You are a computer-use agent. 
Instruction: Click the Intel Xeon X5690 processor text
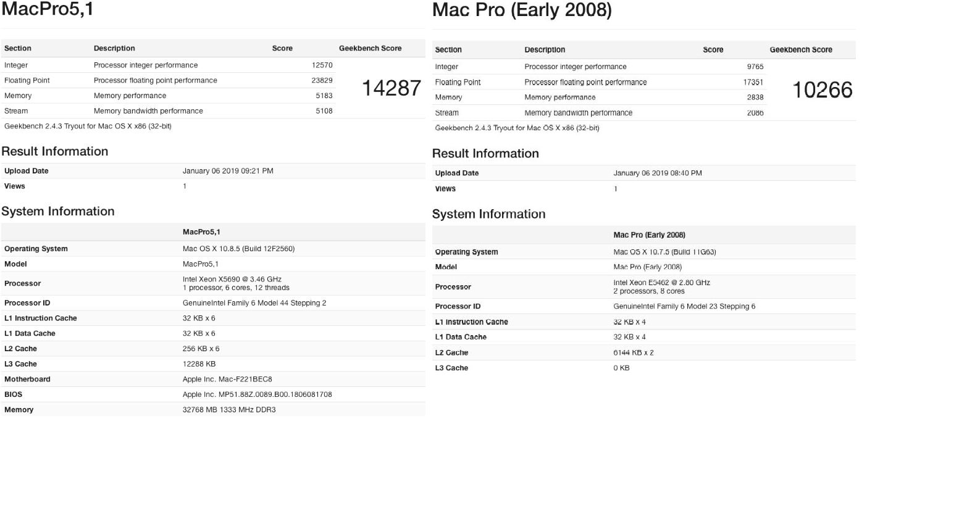pyautogui.click(x=232, y=280)
